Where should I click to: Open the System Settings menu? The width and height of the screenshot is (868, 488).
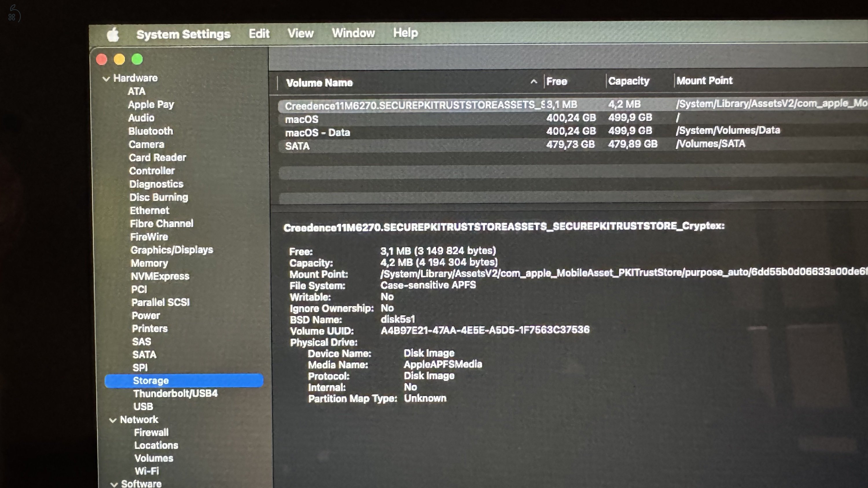183,34
